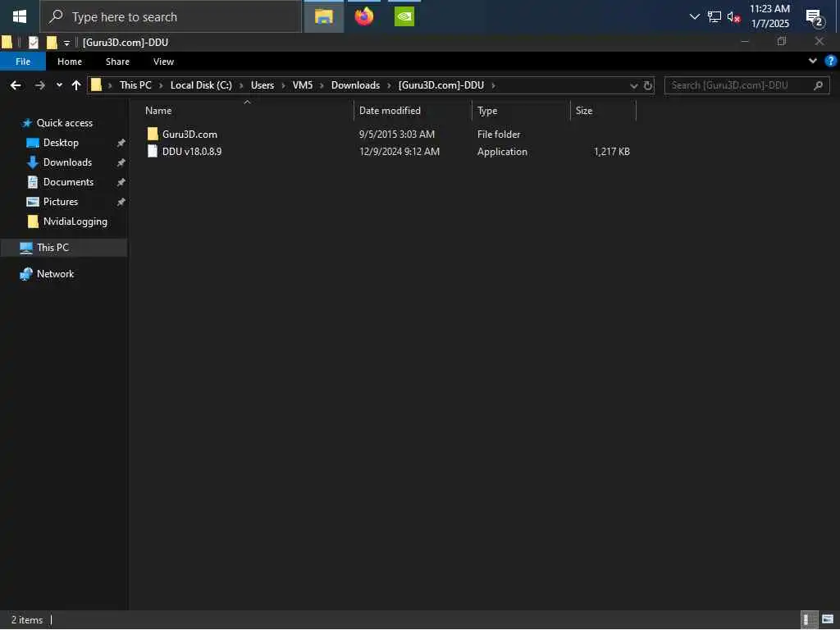Image resolution: width=840 pixels, height=630 pixels.
Task: Switch to the Home ribbon tab
Action: 70,62
